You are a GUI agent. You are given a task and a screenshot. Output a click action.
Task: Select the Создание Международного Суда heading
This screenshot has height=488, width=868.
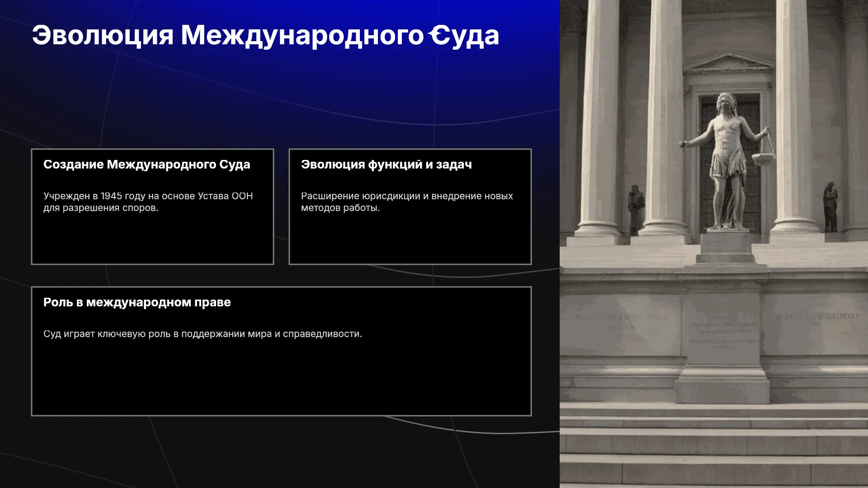[x=146, y=164]
